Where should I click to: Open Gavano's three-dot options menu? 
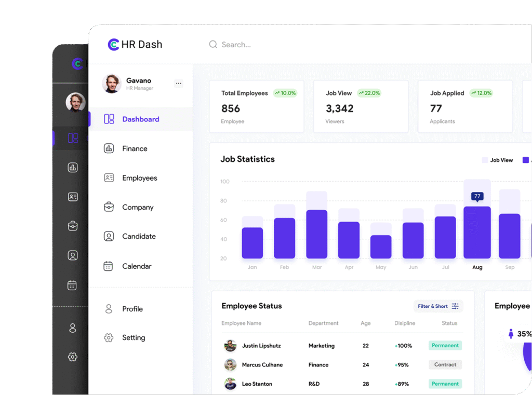[178, 83]
